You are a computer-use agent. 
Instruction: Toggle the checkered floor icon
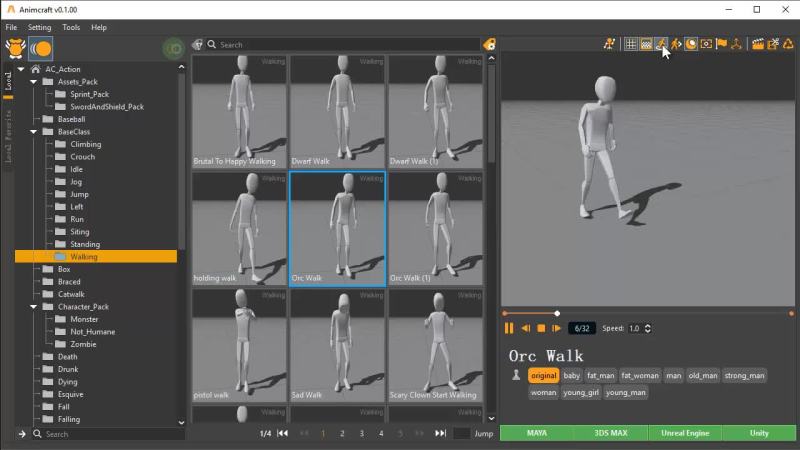click(x=646, y=44)
